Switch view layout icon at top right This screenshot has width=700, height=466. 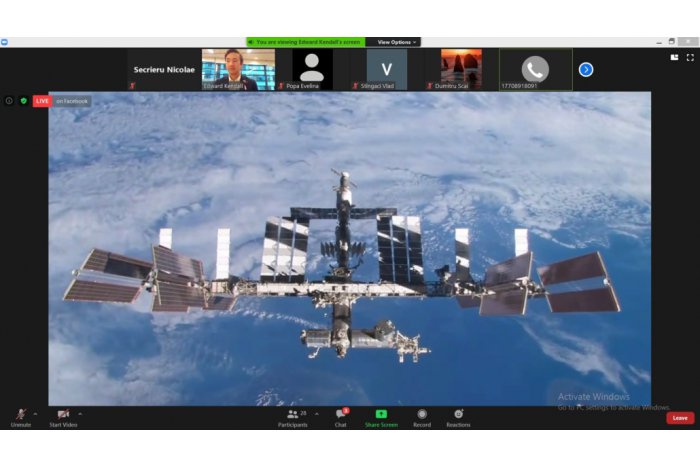[x=675, y=58]
